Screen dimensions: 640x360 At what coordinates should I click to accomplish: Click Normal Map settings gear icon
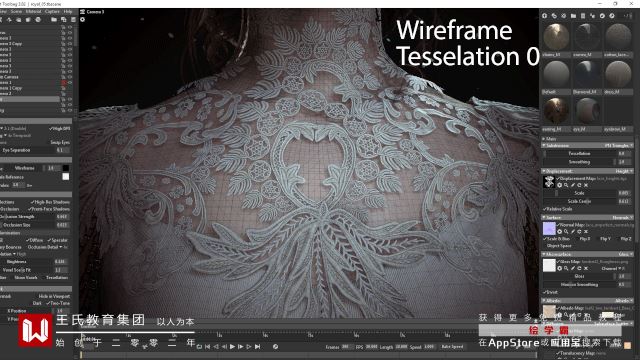560,231
